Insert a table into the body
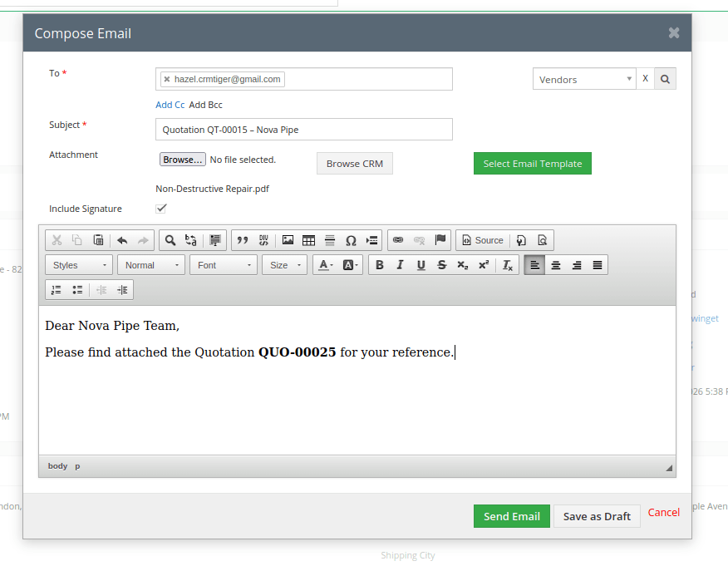Image resolution: width=728 pixels, height=566 pixels. pyautogui.click(x=309, y=240)
